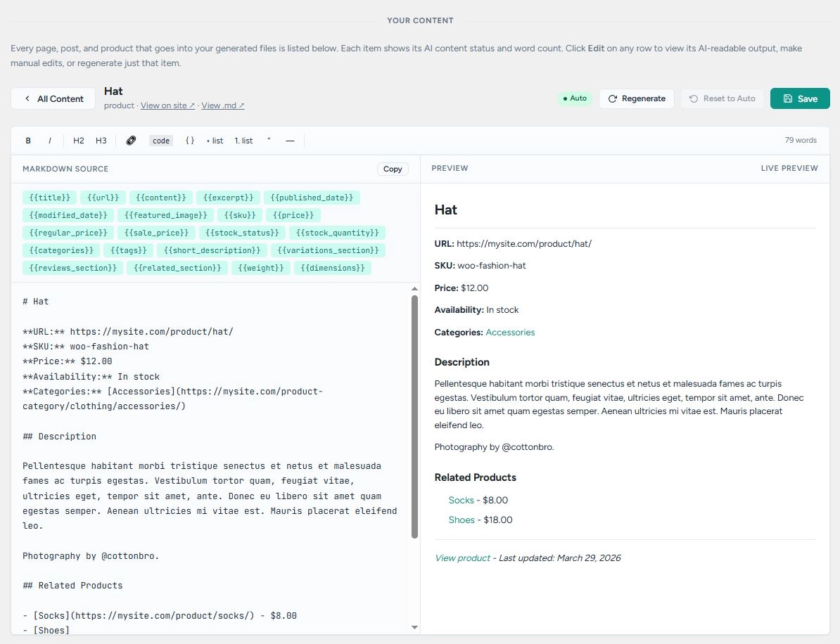Insert the {{dimensions}} placeholder tag
The image size is (840, 644).
pos(333,268)
